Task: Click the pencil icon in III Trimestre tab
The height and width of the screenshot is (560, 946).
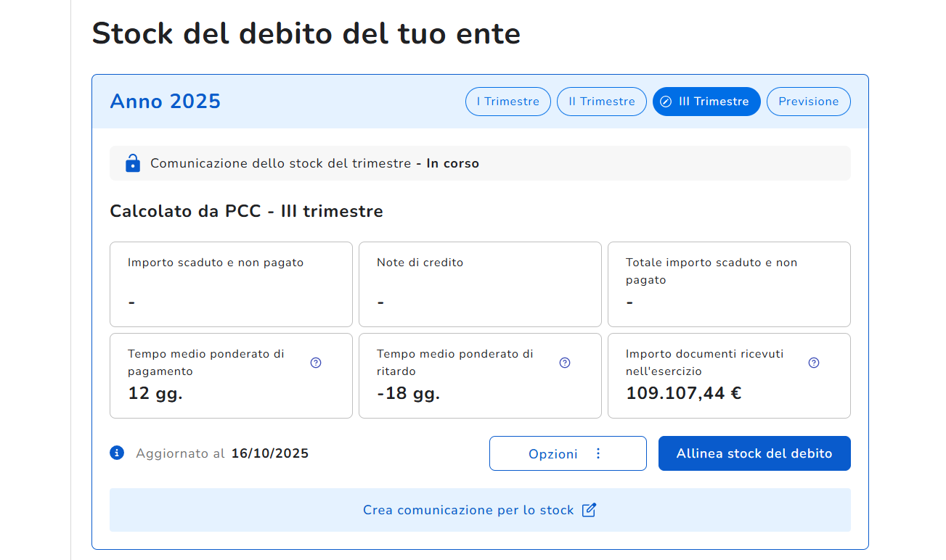Action: point(666,102)
